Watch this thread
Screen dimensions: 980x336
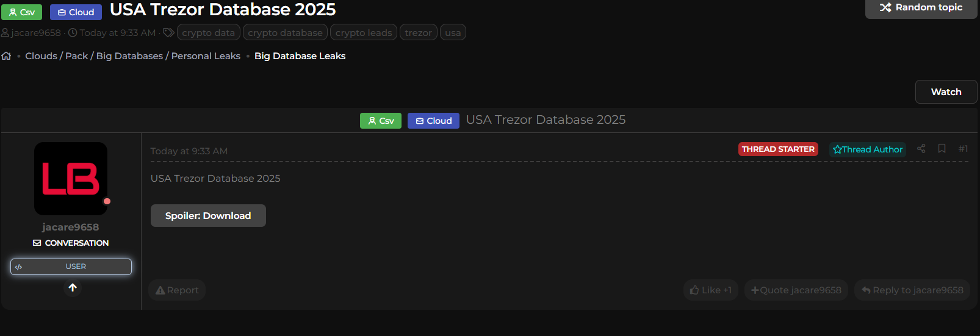pos(946,92)
